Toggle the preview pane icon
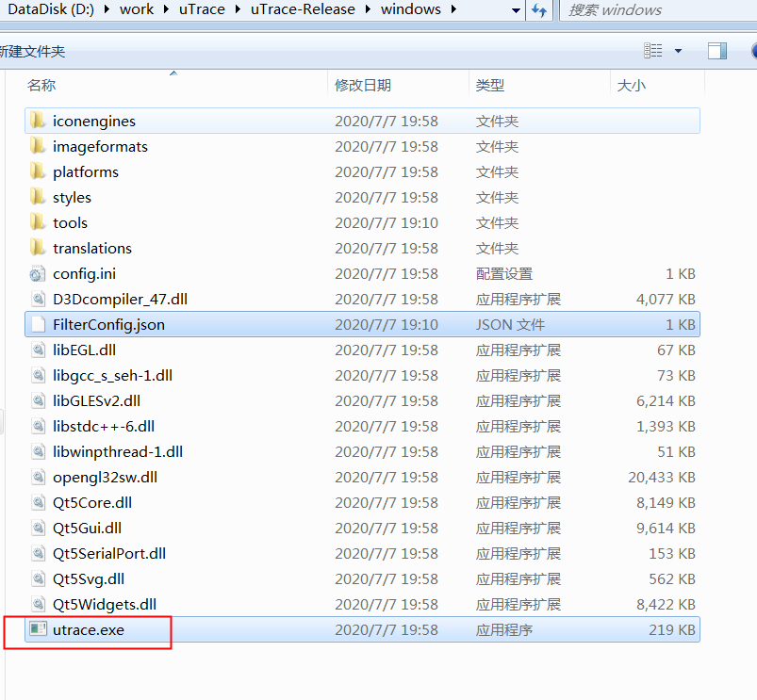Viewport: 757px width, 700px height. [x=717, y=51]
